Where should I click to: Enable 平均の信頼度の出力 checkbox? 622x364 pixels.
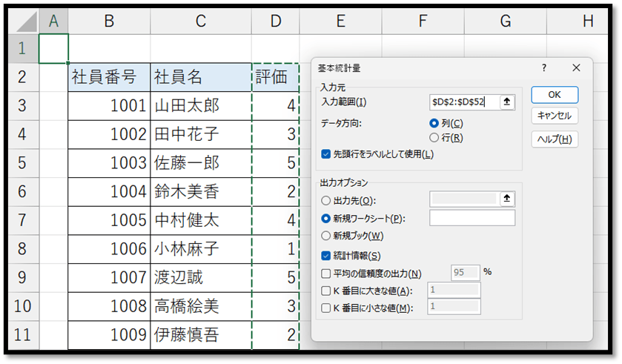[326, 274]
